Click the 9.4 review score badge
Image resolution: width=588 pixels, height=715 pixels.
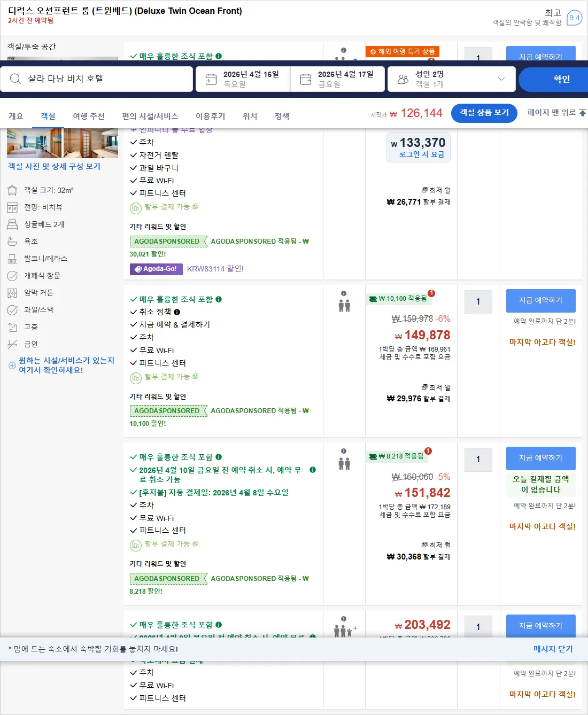click(x=574, y=18)
